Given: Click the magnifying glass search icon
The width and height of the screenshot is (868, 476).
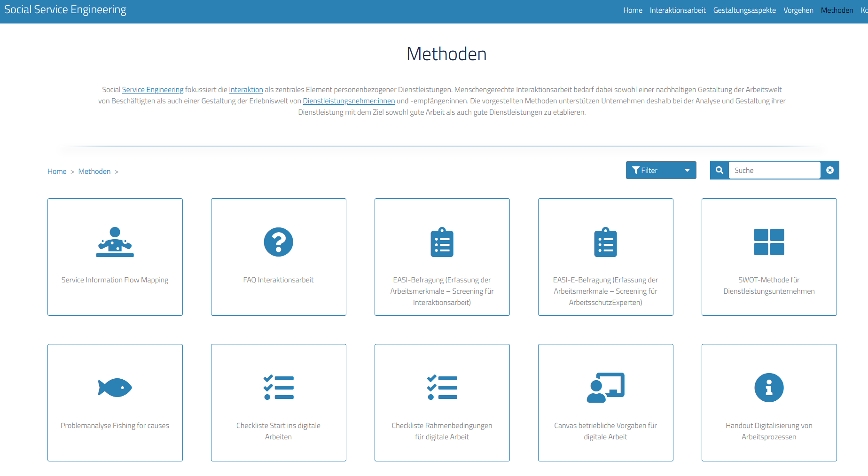Looking at the screenshot, I should coord(719,170).
